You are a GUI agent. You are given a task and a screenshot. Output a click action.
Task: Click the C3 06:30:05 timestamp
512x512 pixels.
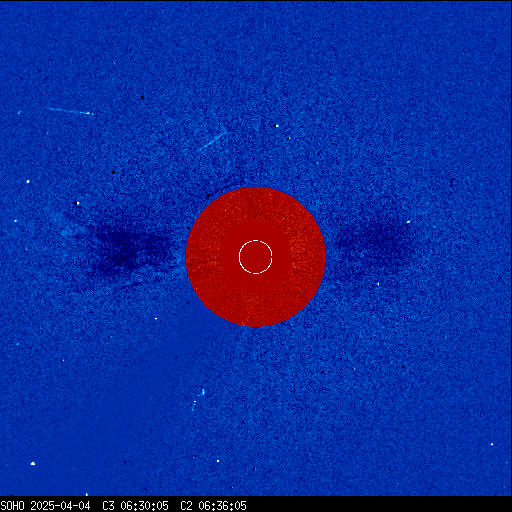click(x=135, y=506)
